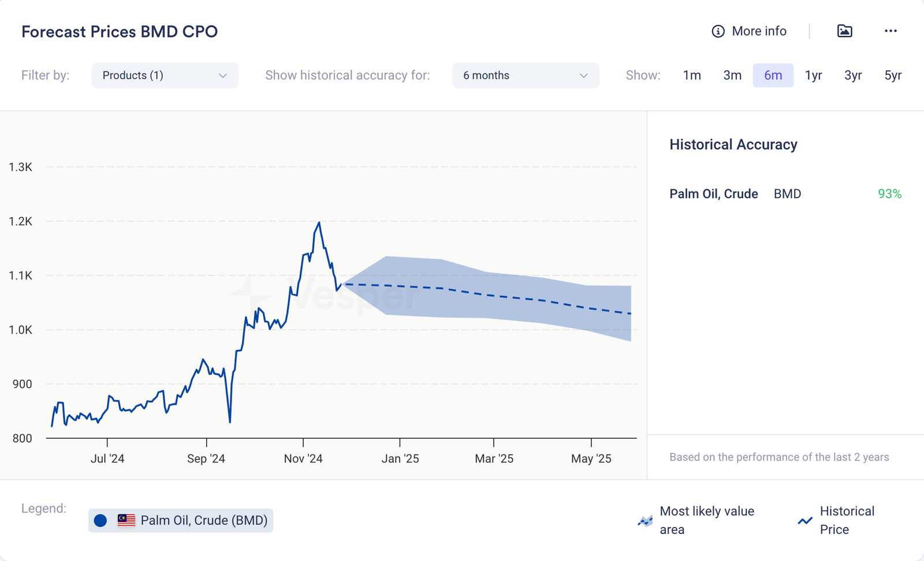This screenshot has width=924, height=561.
Task: Click the More info circle icon
Action: (718, 31)
